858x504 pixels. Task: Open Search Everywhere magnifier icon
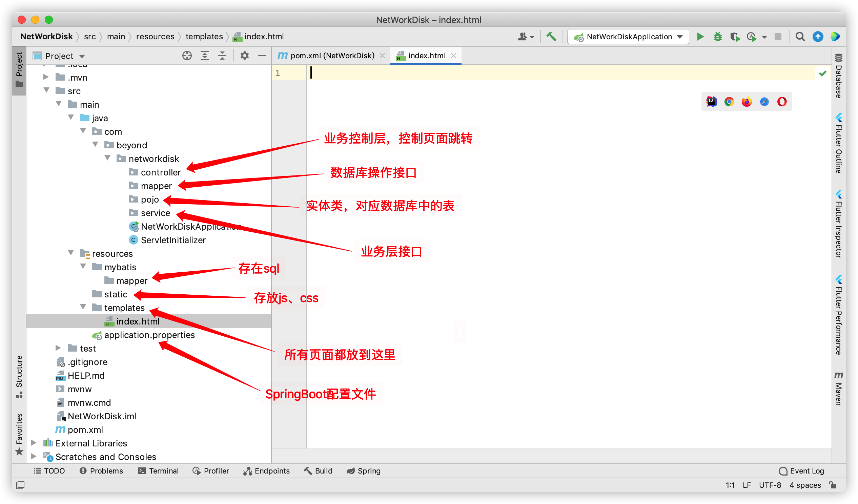(x=800, y=37)
